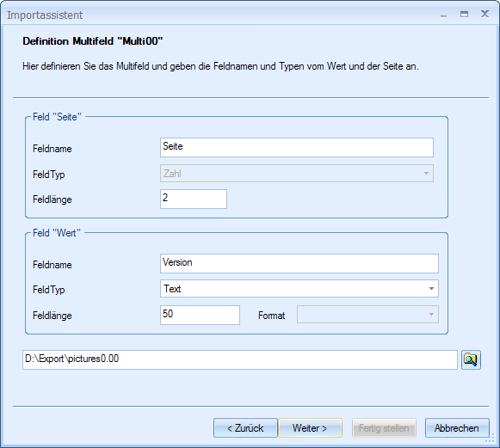Focus the Feldname field containing Version
The image size is (500, 448).
point(299,263)
